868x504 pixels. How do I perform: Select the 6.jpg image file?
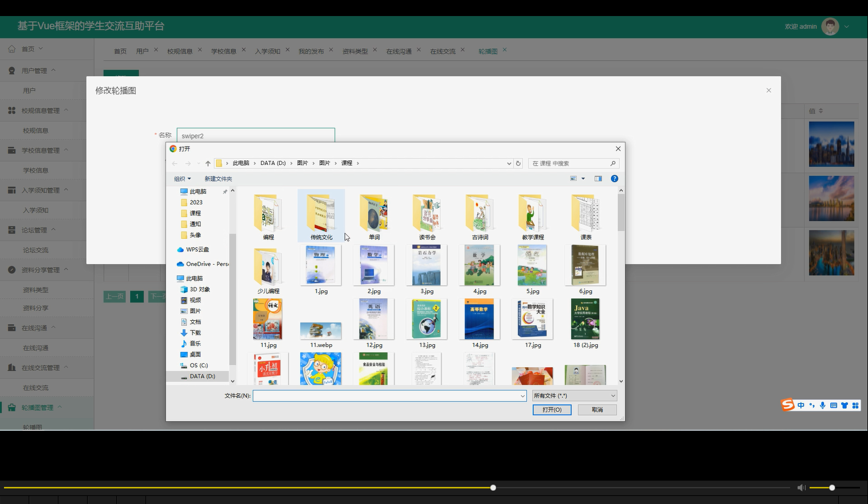(x=586, y=270)
